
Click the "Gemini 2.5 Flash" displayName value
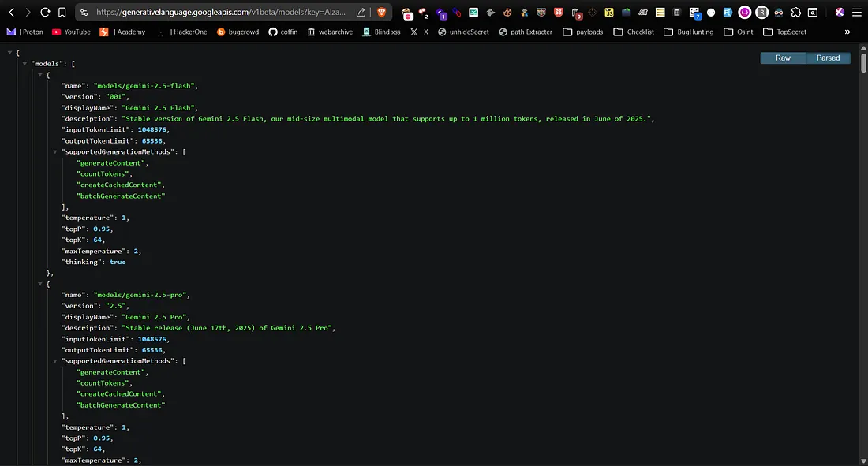[x=158, y=108]
